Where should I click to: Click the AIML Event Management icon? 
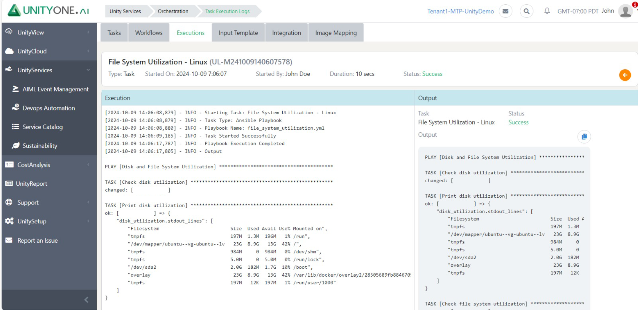pos(15,89)
